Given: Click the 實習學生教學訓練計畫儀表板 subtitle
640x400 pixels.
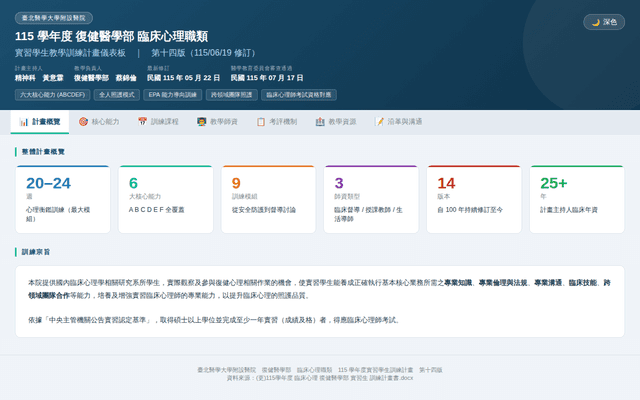Looking at the screenshot, I should pos(70,53).
